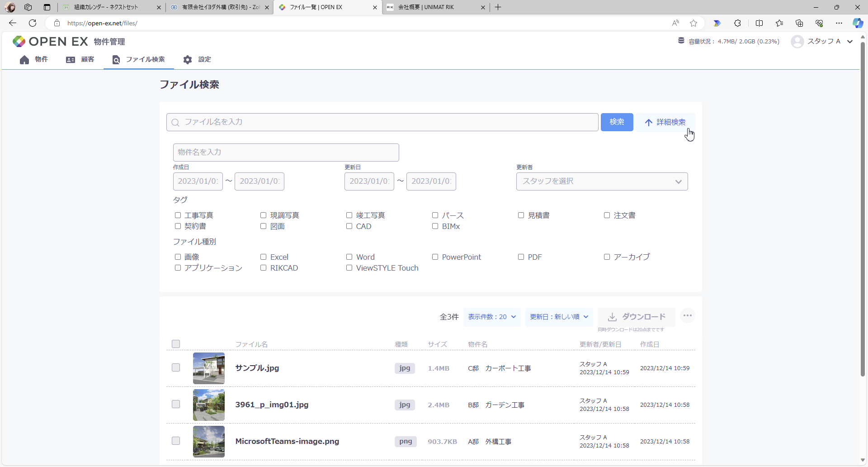Open the 更新日 end date field
This screenshot has width=868, height=467.
[431, 181]
